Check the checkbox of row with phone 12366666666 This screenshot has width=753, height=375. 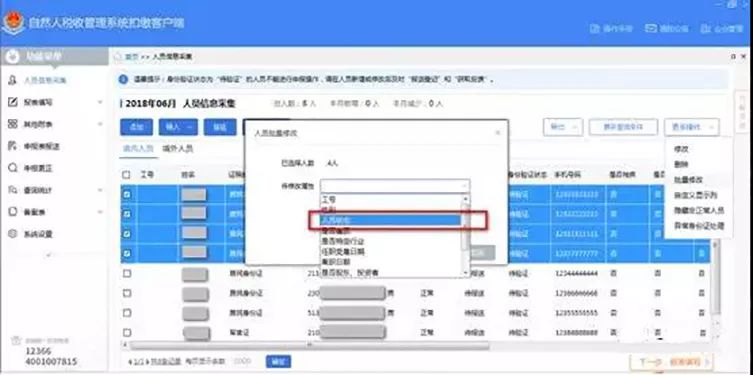126,293
